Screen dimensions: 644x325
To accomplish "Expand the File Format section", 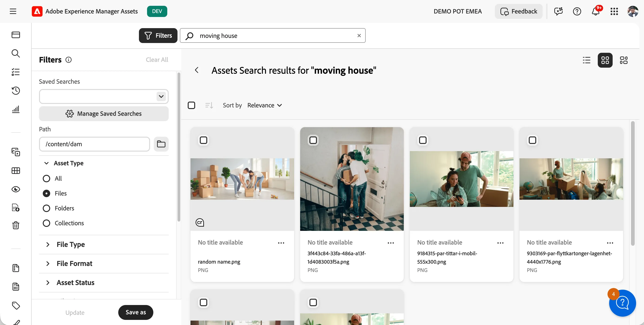I will (48, 263).
